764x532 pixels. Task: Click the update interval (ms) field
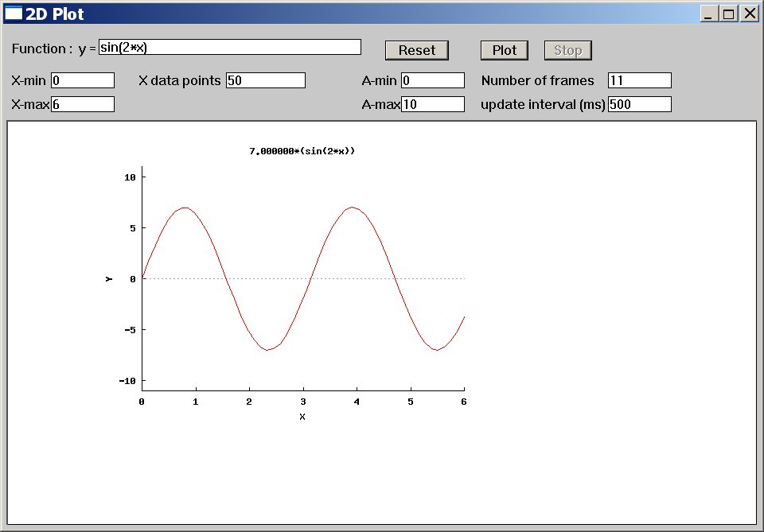coord(640,104)
